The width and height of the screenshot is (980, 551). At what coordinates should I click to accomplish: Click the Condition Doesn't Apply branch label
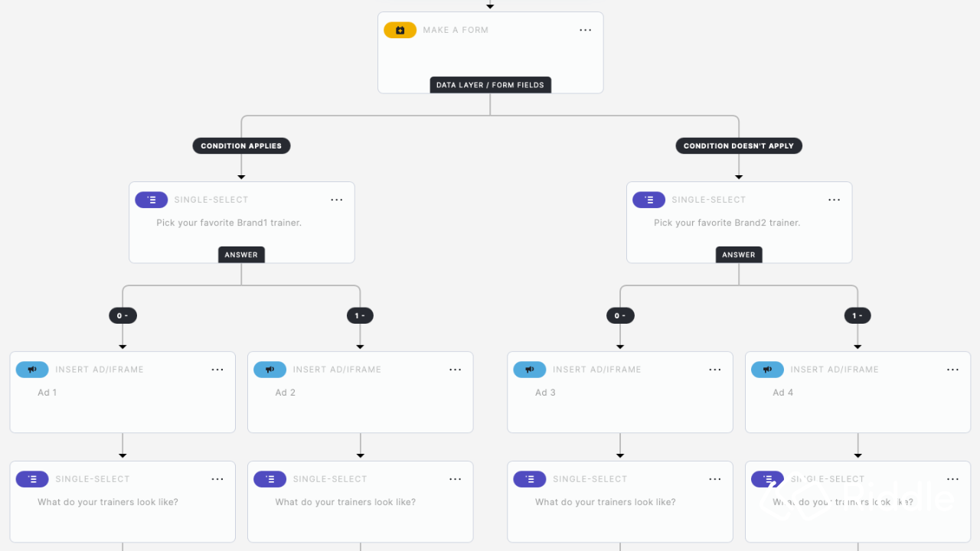click(x=738, y=145)
